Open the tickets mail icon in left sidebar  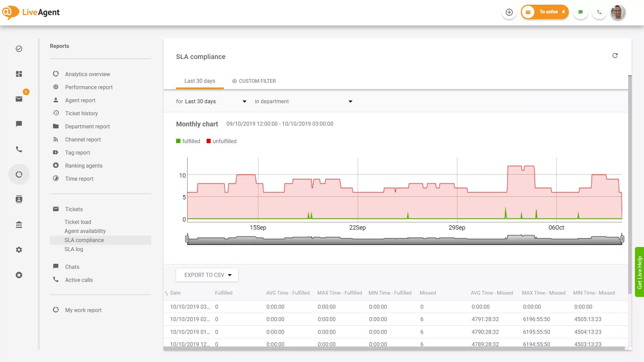(x=19, y=99)
